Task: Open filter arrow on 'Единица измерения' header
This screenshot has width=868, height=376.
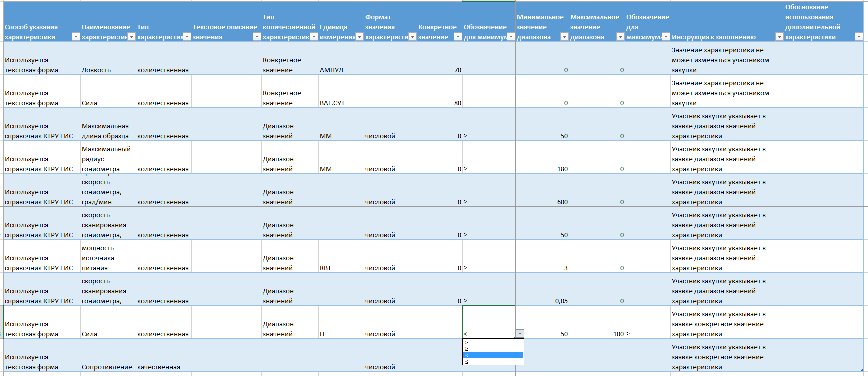Action: [x=359, y=37]
